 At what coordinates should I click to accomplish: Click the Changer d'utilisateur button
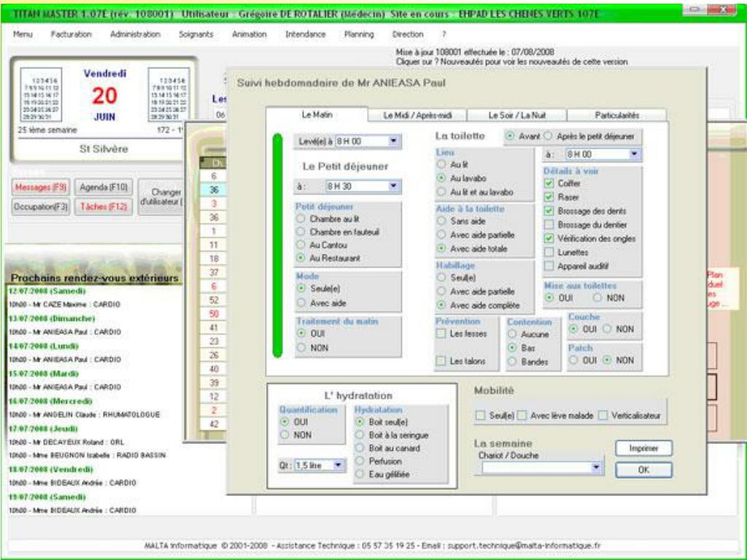click(x=161, y=197)
